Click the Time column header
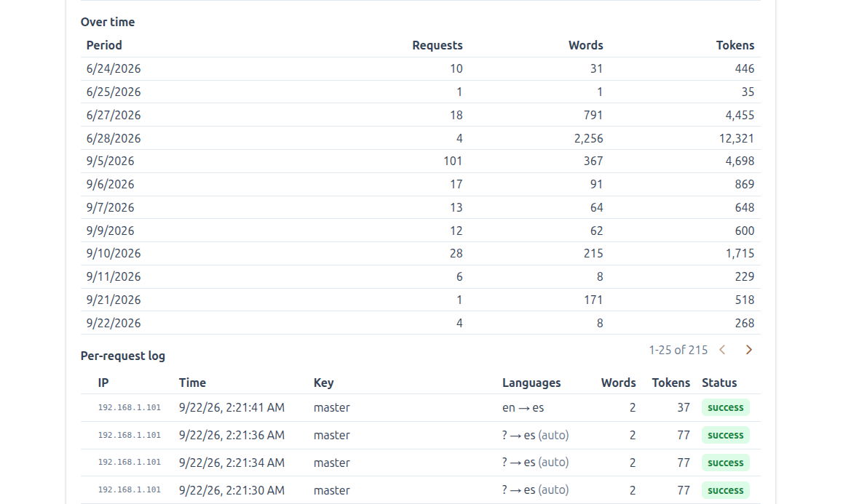 (x=192, y=383)
